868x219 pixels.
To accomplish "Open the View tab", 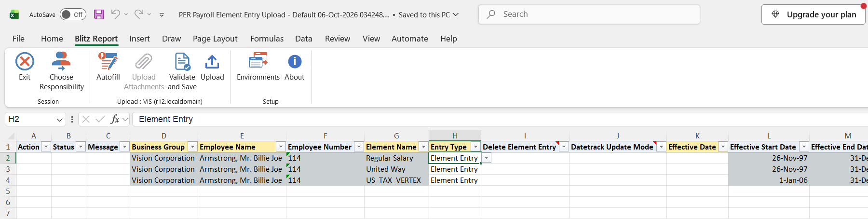I will 371,39.
